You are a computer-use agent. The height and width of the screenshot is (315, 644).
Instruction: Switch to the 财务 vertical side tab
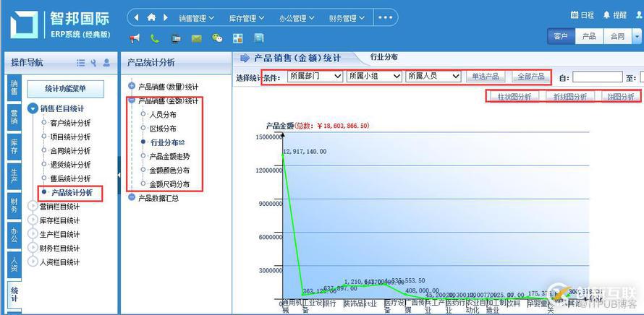(x=14, y=205)
